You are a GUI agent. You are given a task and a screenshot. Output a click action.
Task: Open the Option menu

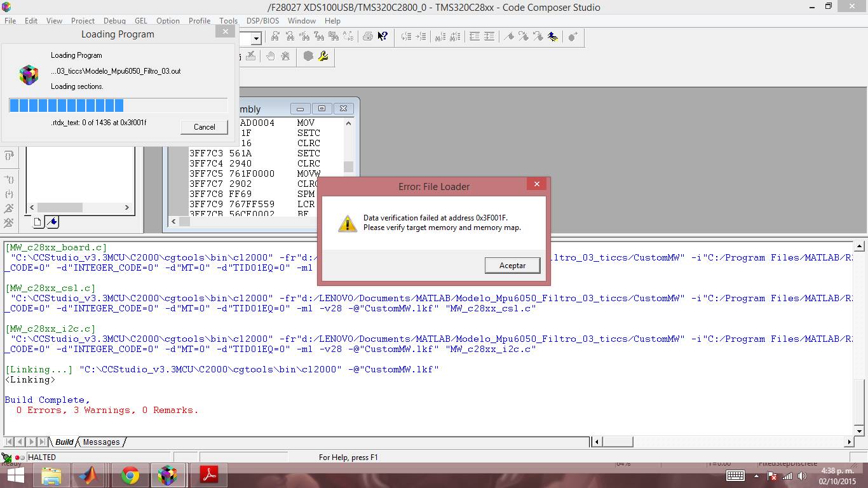click(168, 20)
